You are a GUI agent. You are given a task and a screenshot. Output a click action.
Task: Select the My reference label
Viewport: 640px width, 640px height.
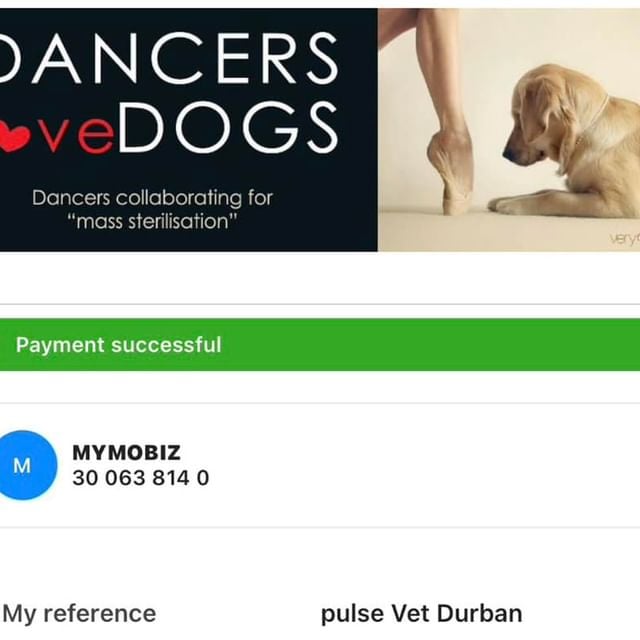80,613
